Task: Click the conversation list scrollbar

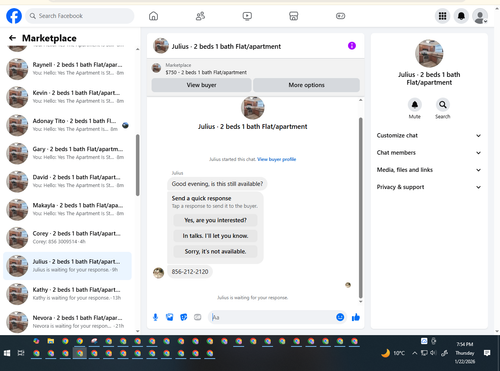Action: (x=138, y=165)
